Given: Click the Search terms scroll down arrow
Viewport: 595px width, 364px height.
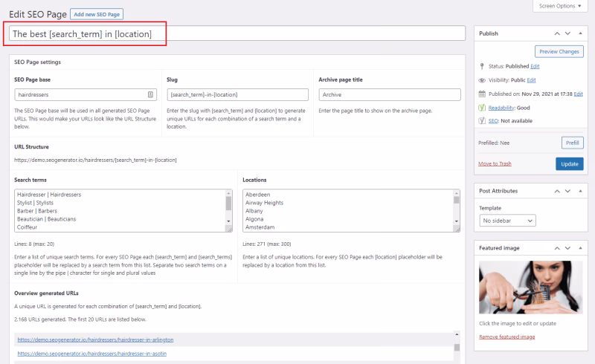Looking at the screenshot, I should tap(228, 221).
